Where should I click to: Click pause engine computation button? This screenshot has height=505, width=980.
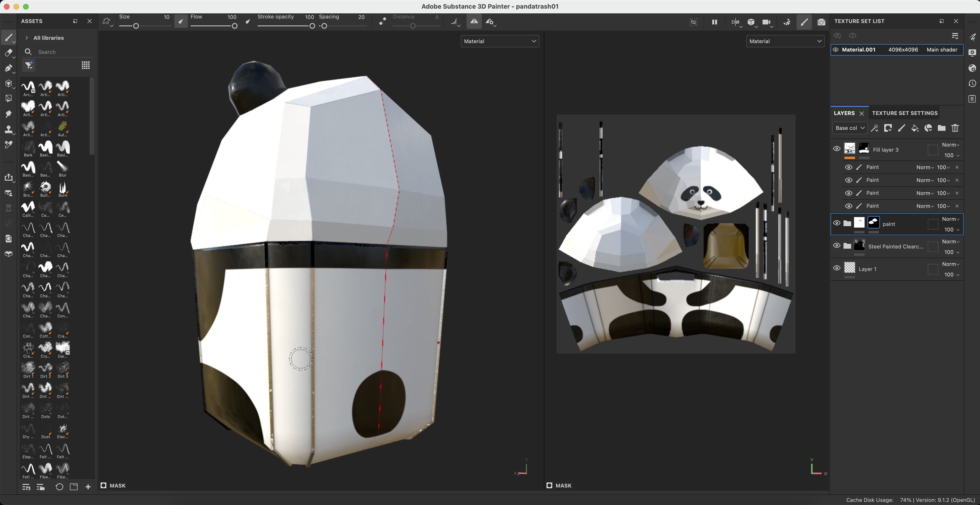tap(714, 22)
